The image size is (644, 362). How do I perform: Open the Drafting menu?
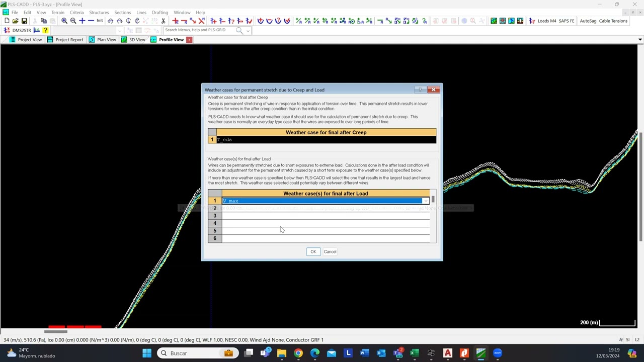click(160, 12)
